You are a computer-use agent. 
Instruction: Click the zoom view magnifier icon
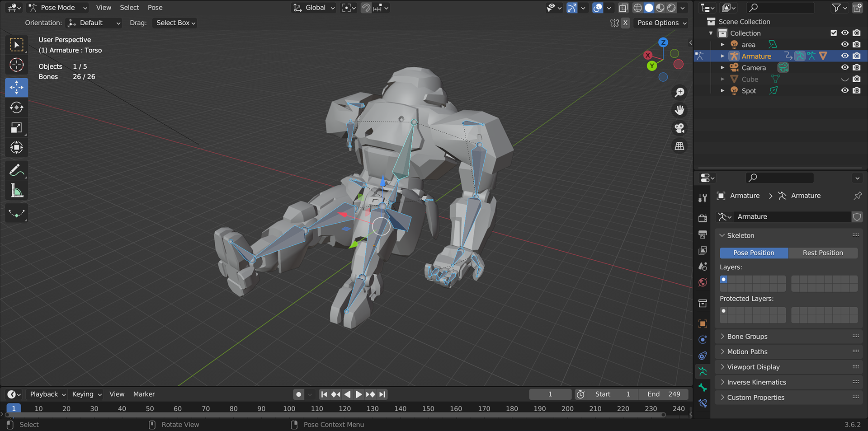679,93
